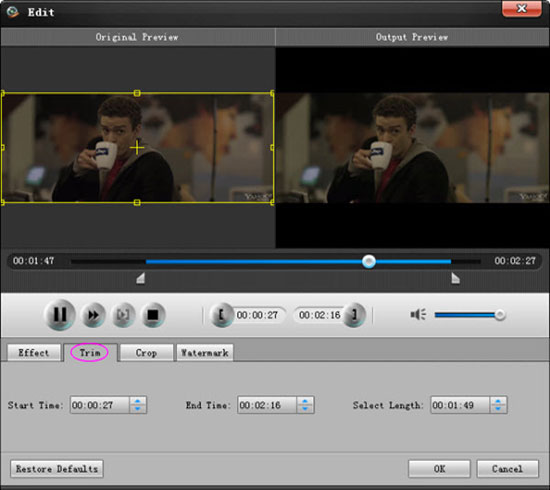Click Restore Defaults button
This screenshot has width=550, height=490.
pos(57,469)
